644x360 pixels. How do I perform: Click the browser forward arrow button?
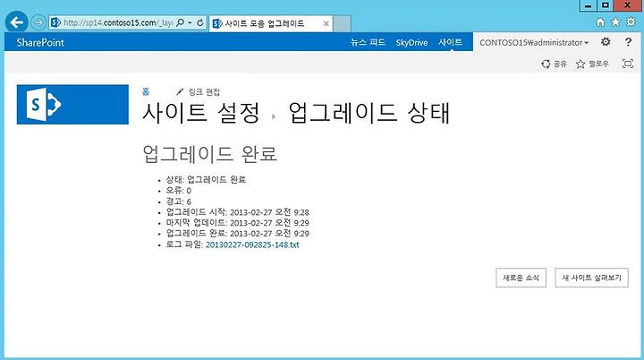(x=38, y=22)
